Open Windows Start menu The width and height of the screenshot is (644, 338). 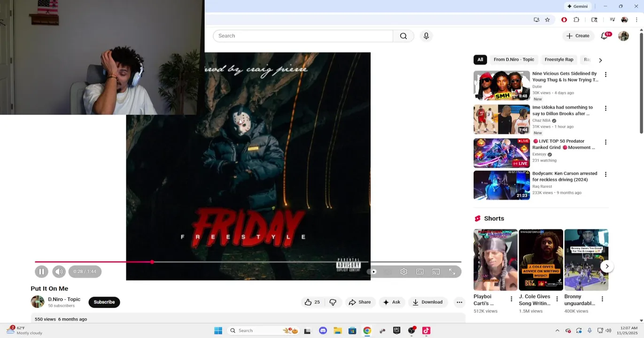218,330
